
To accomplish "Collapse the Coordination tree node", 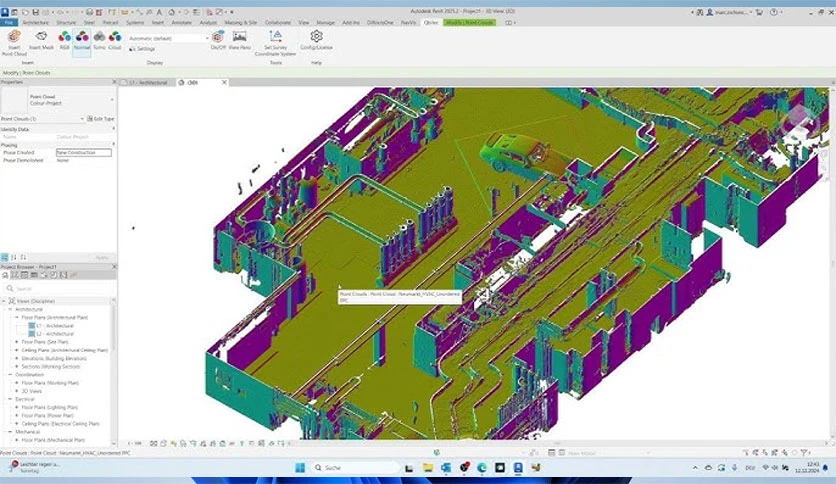I will pos(10,375).
